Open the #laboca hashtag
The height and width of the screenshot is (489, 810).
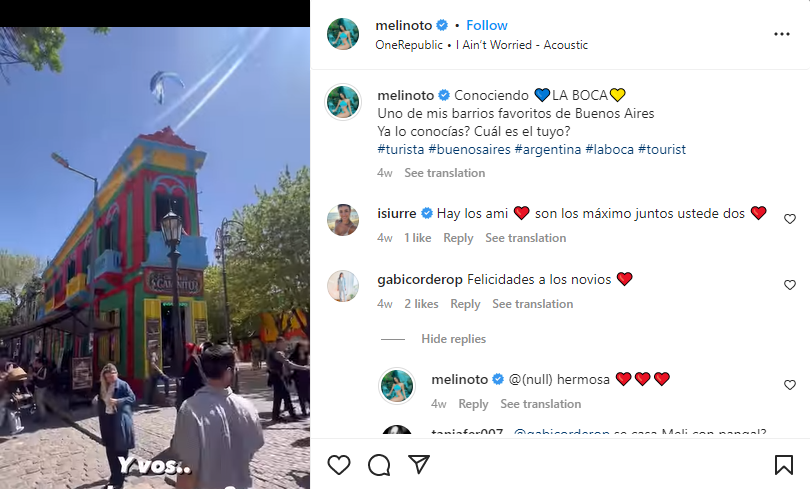tap(610, 150)
